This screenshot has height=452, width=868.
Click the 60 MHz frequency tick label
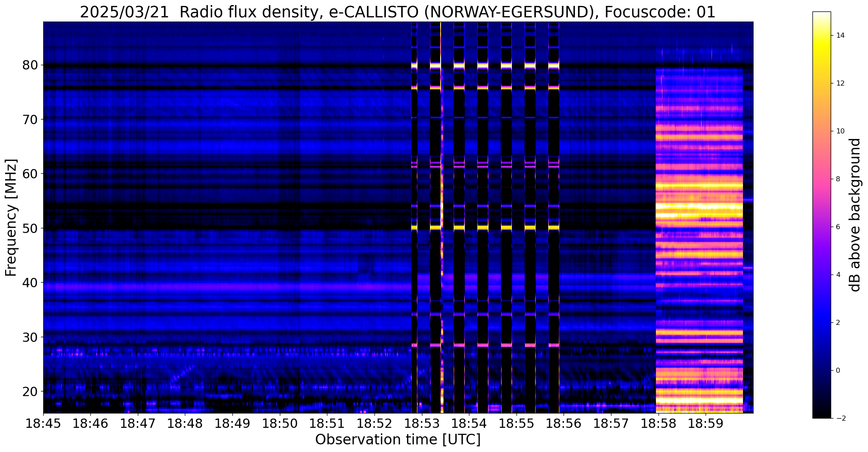30,174
